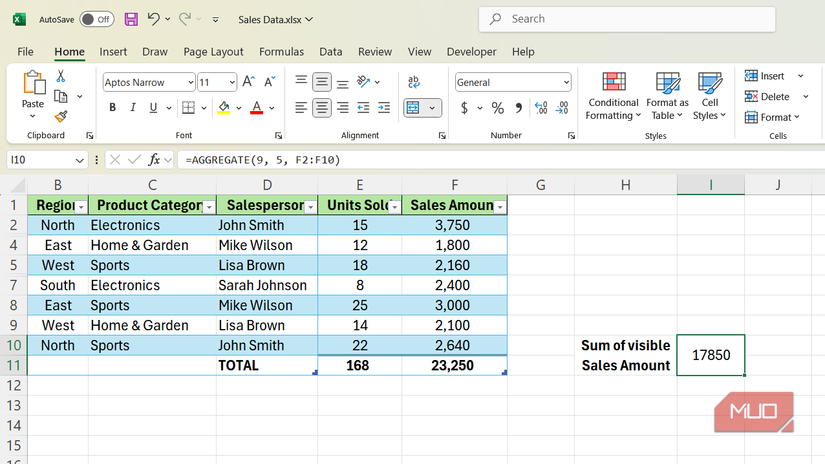The width and height of the screenshot is (825, 464).
Task: Click the Increase Decimal icon
Action: (x=541, y=108)
